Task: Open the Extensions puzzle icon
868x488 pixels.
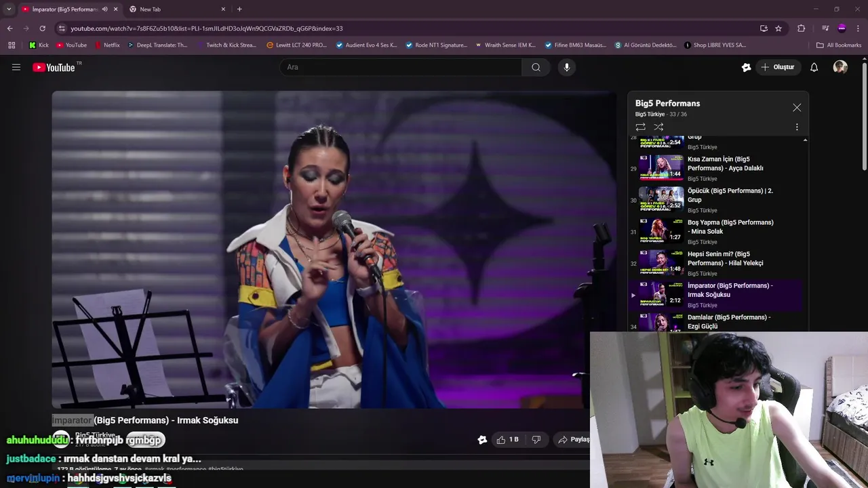Action: coord(801,28)
